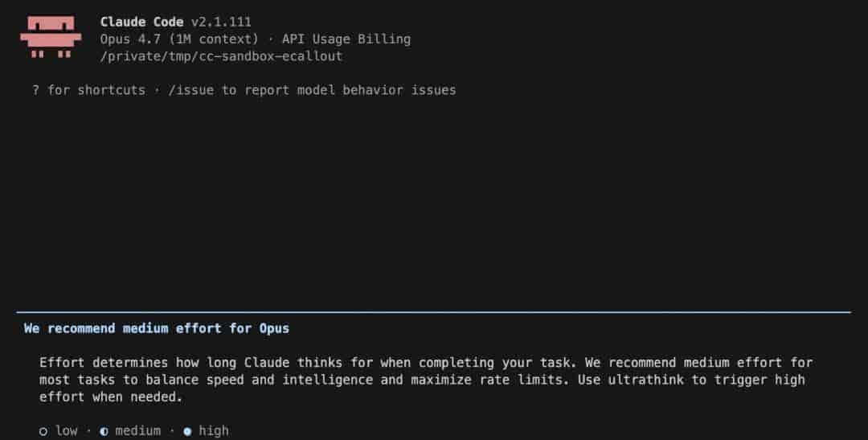The height and width of the screenshot is (440, 868).
Task: Click the /private/tmp/cc-sandbox-ecallout directory path
Action: point(221,56)
